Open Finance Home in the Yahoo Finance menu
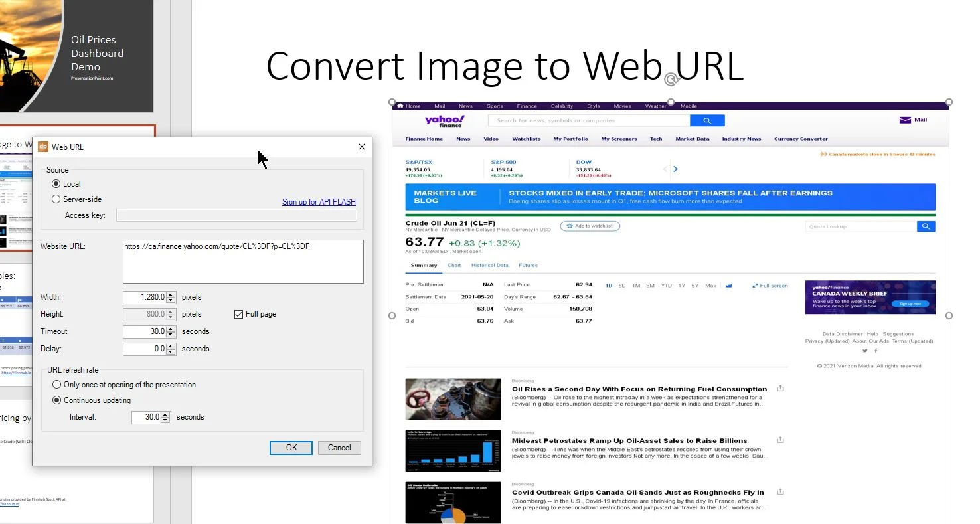The width and height of the screenshot is (980, 524). click(x=424, y=139)
